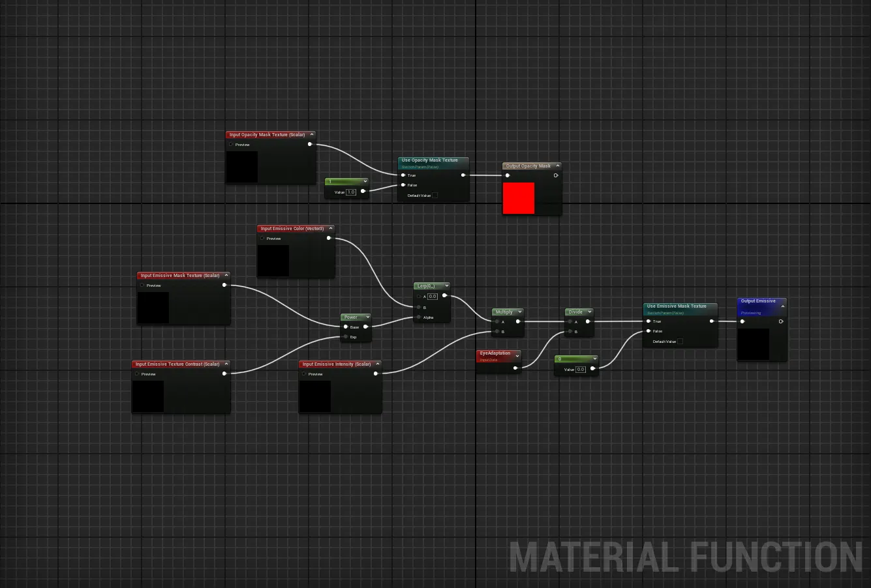Click output pin of EyeAdaptation node

coord(515,368)
